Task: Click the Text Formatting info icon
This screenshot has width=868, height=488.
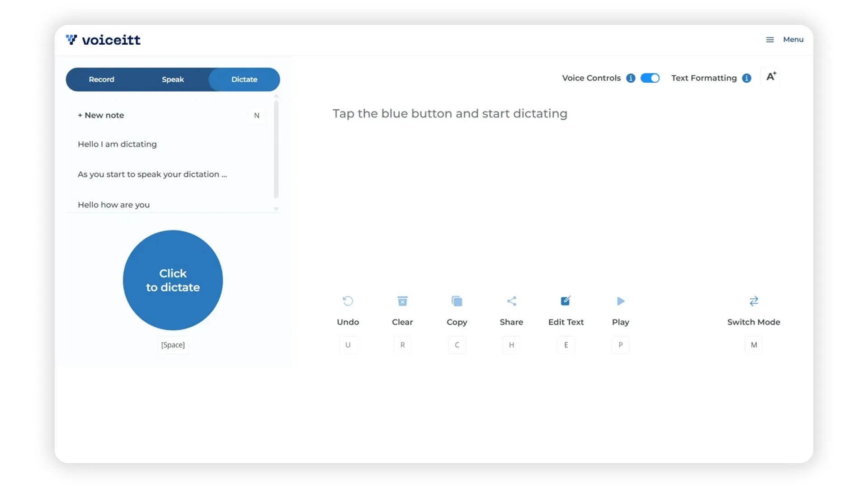Action: coord(746,78)
